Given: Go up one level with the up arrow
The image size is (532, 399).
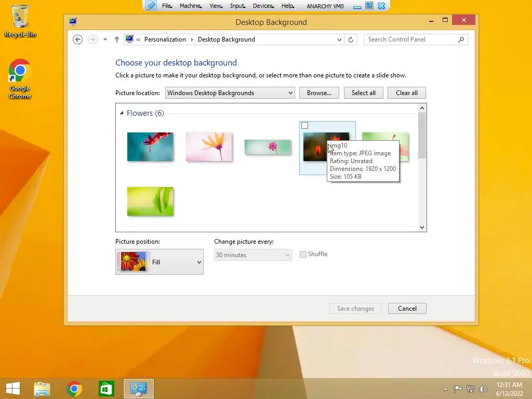Looking at the screenshot, I should click(x=117, y=39).
